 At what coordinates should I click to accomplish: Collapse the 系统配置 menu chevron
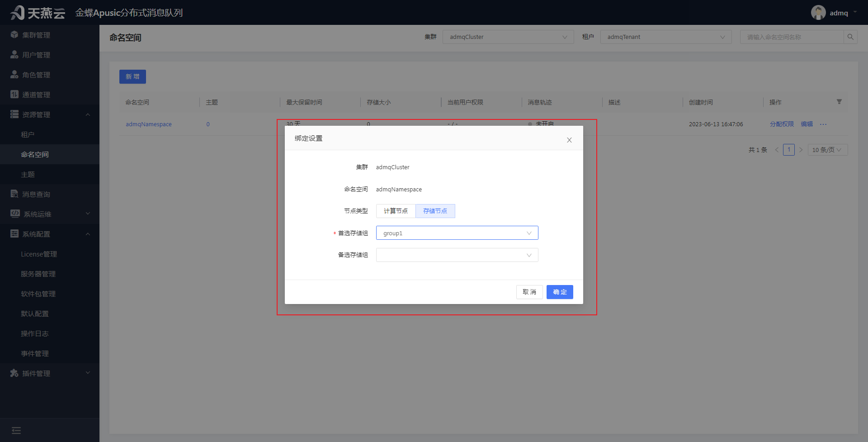[88, 234]
